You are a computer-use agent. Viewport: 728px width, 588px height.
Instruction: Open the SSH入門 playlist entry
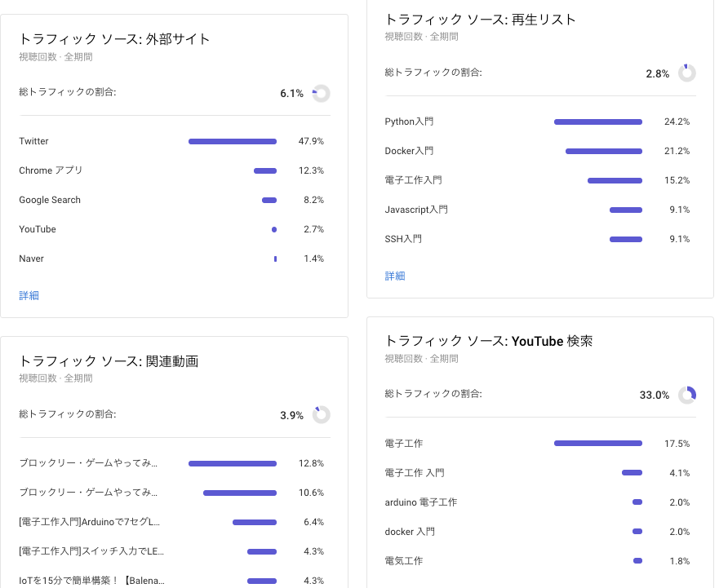[x=403, y=239]
